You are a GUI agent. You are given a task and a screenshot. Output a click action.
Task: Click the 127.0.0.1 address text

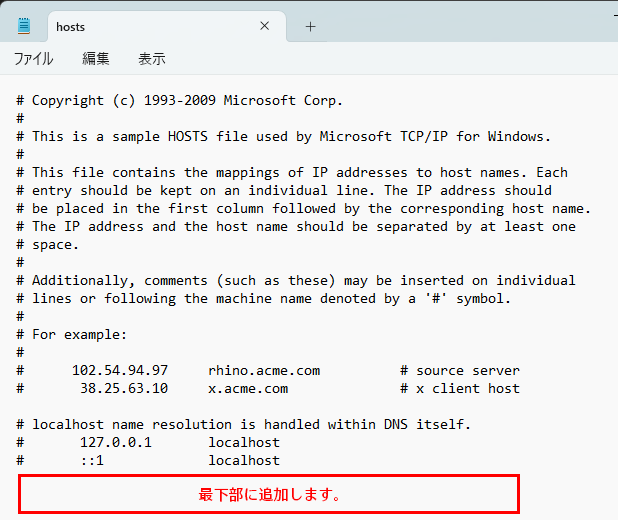point(116,442)
